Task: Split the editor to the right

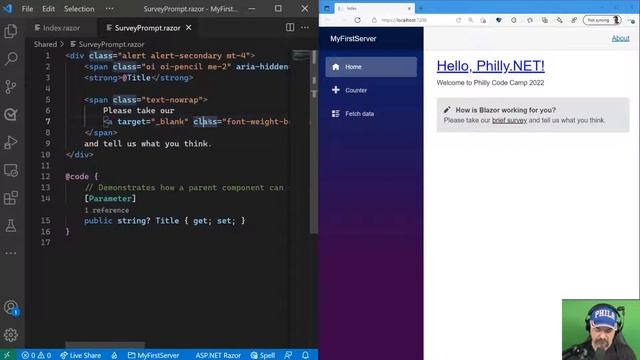Action: click(x=290, y=27)
